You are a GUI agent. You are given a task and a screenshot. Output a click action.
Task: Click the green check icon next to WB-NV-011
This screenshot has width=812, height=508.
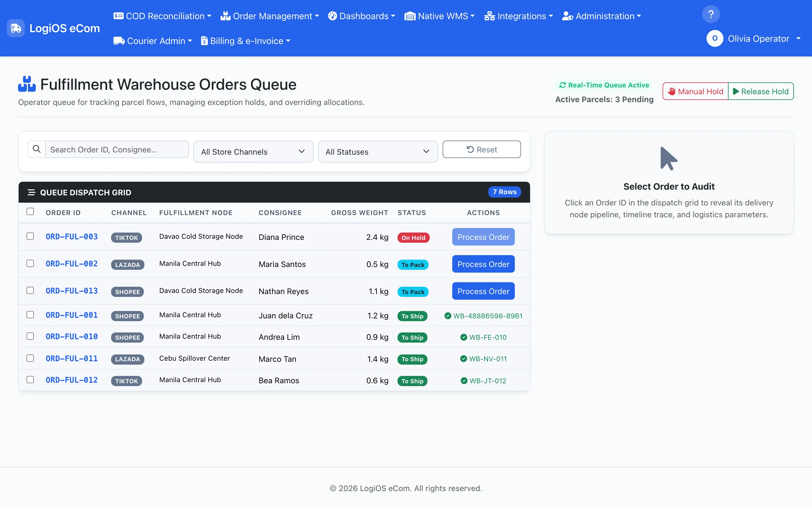coord(464,358)
